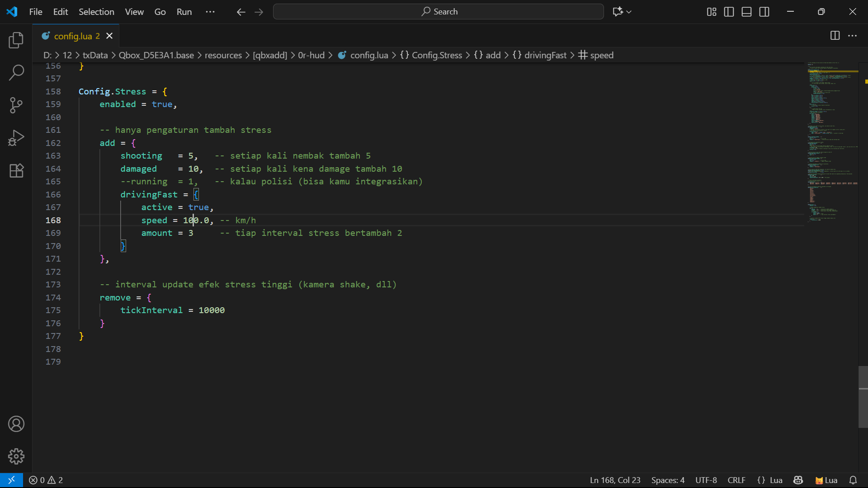The height and width of the screenshot is (488, 868).
Task: Click the vertical scrollbar thumb
Action: 863,397
